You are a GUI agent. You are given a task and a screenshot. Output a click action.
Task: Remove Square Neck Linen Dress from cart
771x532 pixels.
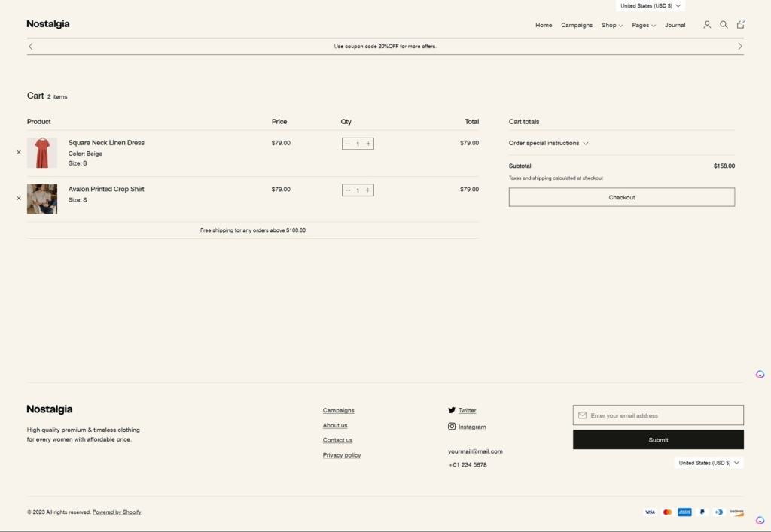tap(19, 152)
